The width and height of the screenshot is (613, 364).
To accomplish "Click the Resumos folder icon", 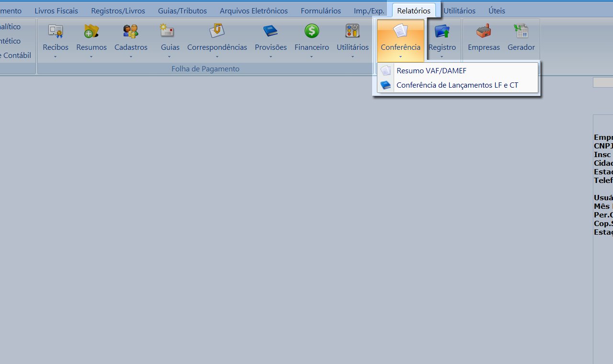I will click(x=91, y=32).
